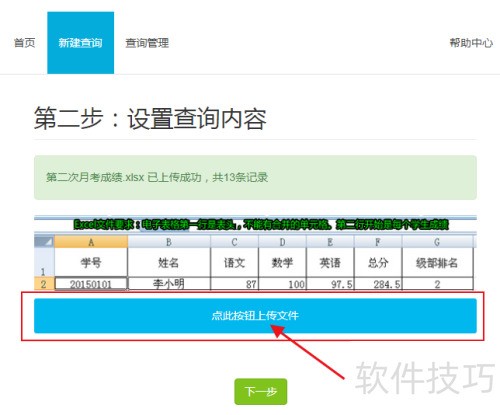Click the select-all corner of the spreadsheet image

pos(44,242)
